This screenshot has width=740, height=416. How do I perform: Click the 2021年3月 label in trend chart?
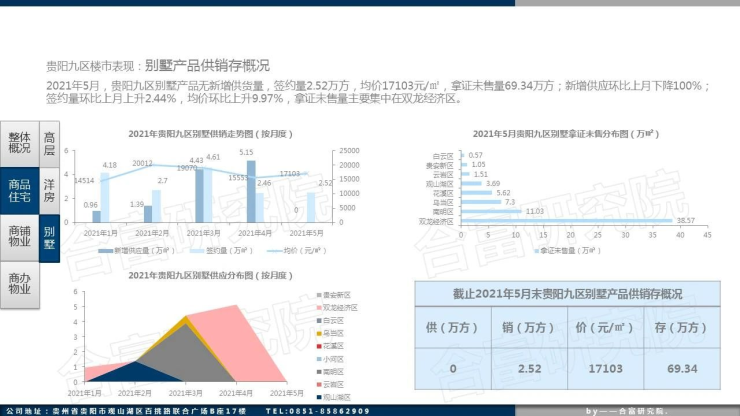coord(203,233)
